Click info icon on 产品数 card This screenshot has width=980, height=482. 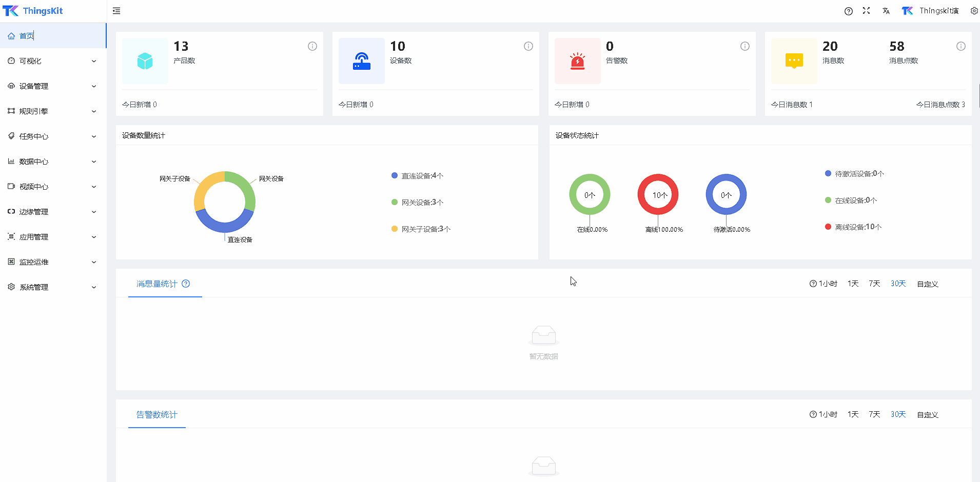click(312, 46)
